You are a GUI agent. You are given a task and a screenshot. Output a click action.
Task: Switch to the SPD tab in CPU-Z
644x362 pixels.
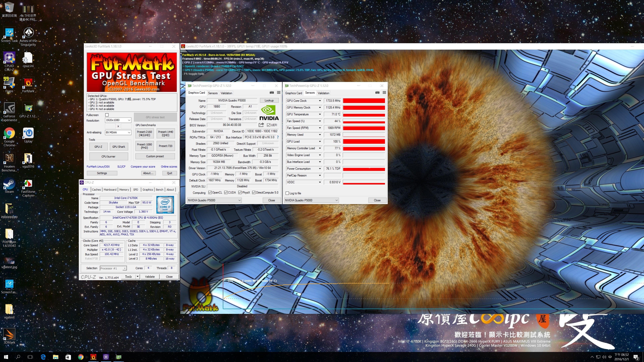click(x=136, y=190)
